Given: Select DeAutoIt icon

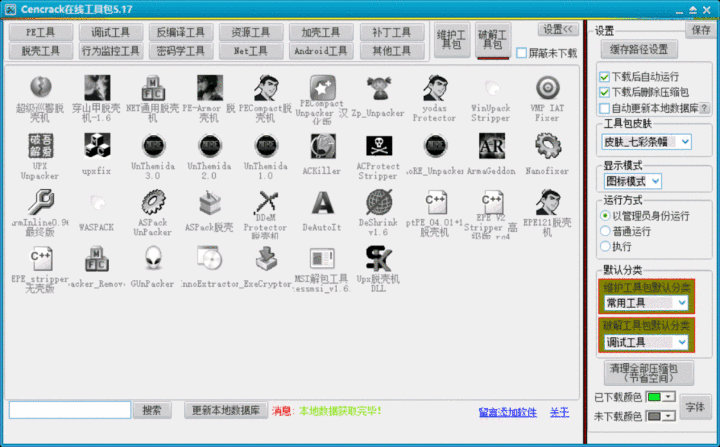Looking at the screenshot, I should click(322, 203).
